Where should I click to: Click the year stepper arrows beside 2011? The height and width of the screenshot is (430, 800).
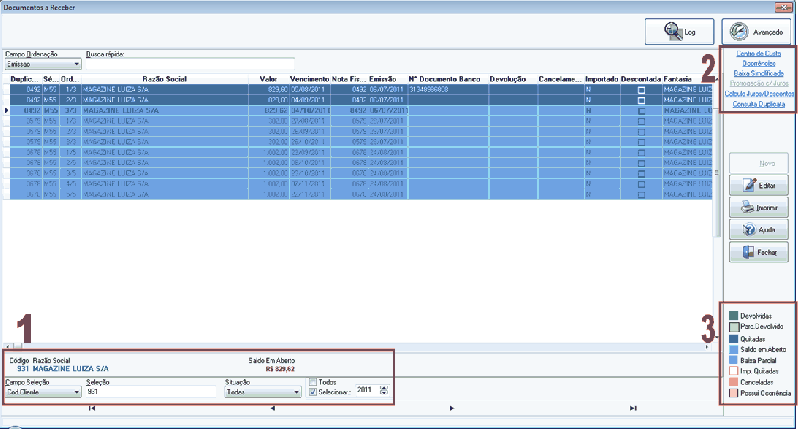tap(384, 390)
